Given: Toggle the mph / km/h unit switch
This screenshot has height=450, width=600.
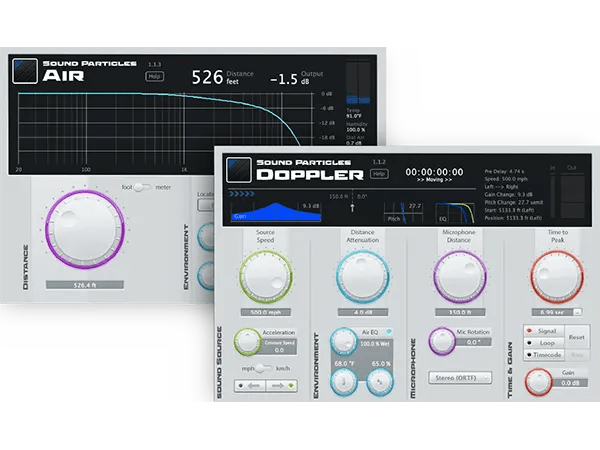Looking at the screenshot, I should click(263, 368).
